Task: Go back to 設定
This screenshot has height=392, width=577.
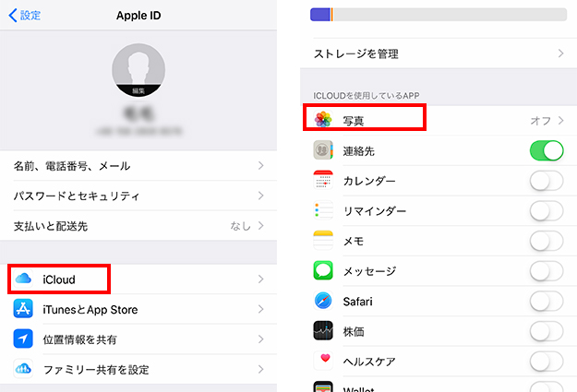Action: tap(24, 16)
